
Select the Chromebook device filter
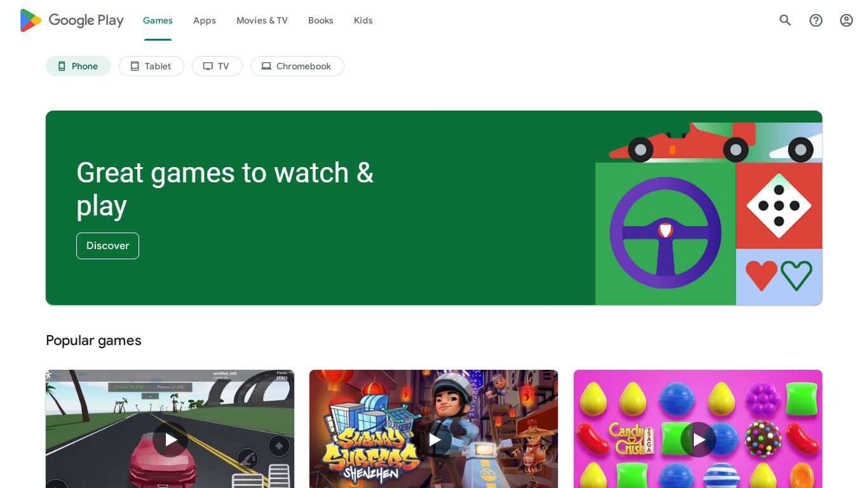coord(297,66)
